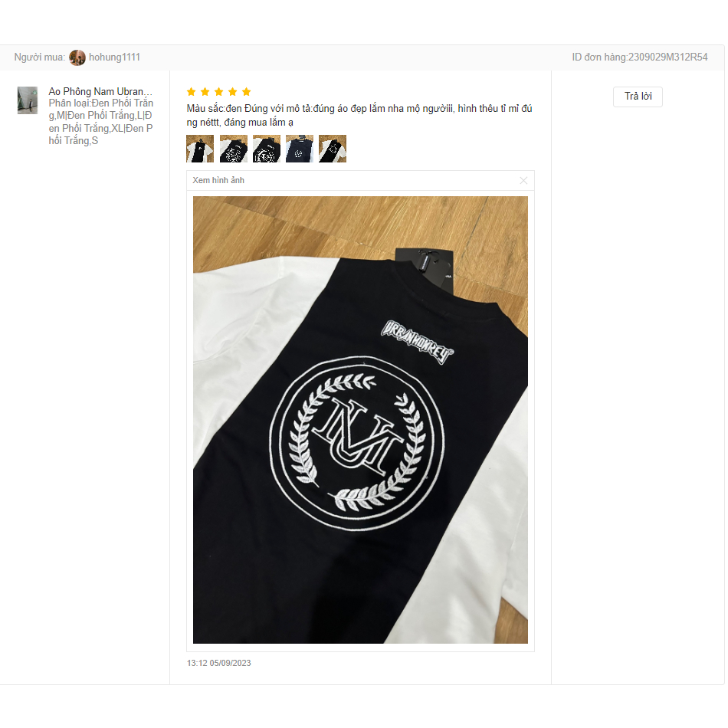
Task: Click the product thumbnail in left column
Action: pyautogui.click(x=28, y=100)
